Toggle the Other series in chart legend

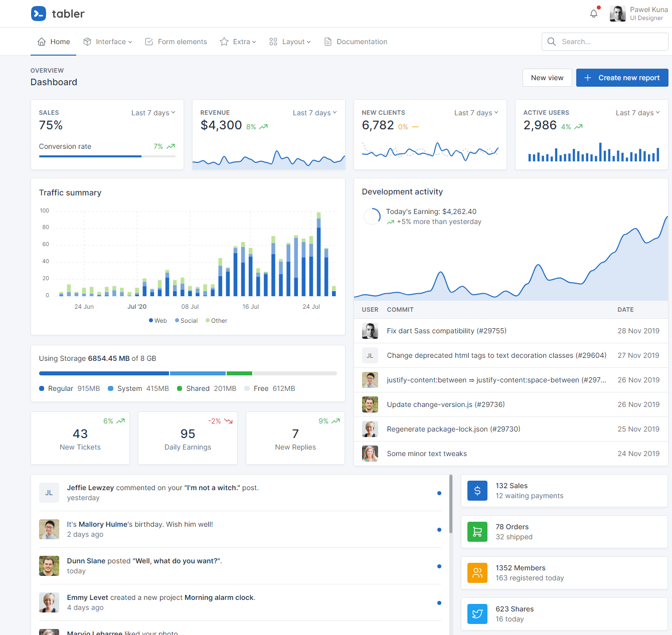click(x=217, y=321)
